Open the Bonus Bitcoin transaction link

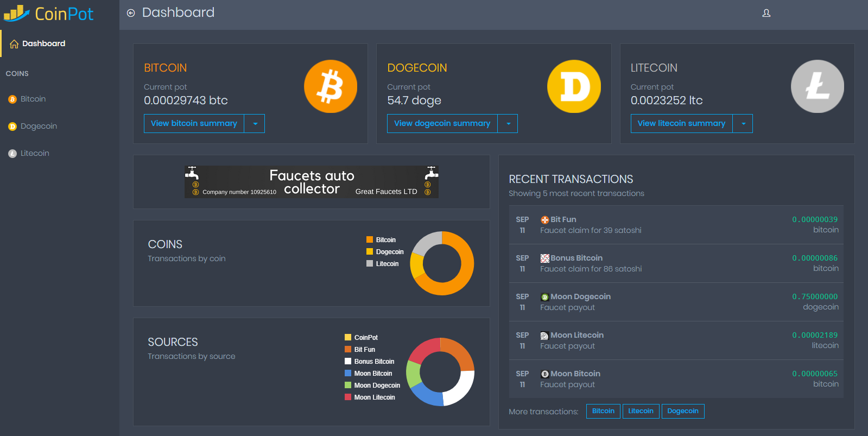click(x=576, y=258)
